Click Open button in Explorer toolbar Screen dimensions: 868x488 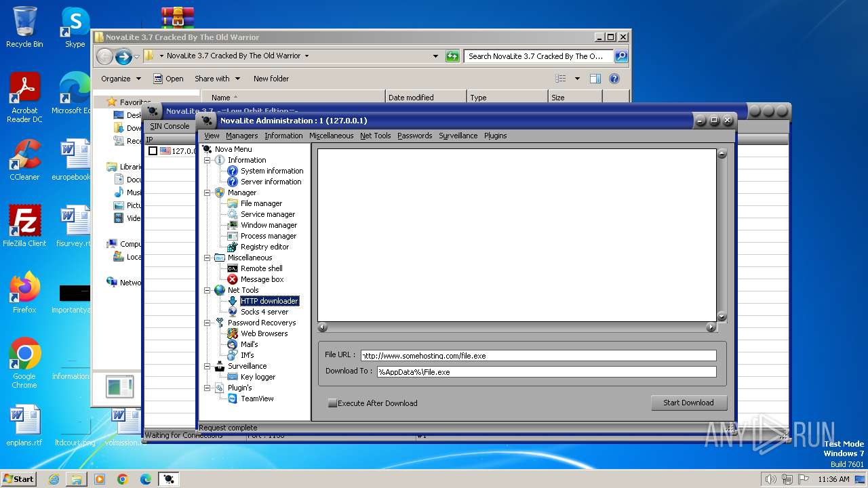[x=168, y=79]
